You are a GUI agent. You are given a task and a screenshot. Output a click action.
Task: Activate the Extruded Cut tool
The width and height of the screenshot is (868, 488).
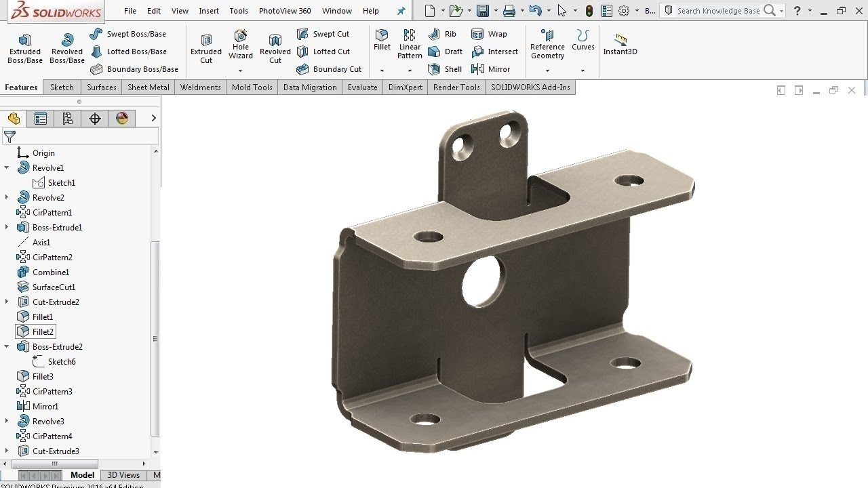tap(206, 49)
